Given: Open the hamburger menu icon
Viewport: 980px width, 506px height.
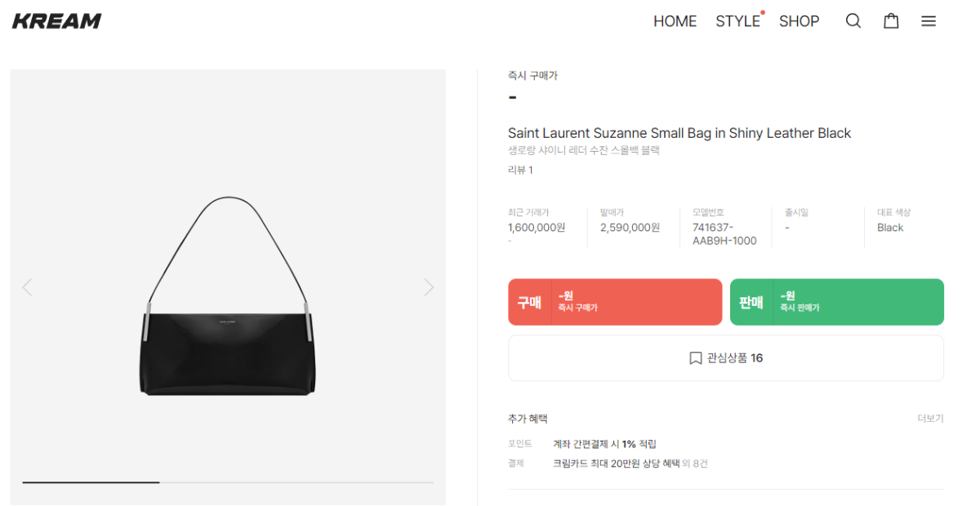Looking at the screenshot, I should pos(929,21).
